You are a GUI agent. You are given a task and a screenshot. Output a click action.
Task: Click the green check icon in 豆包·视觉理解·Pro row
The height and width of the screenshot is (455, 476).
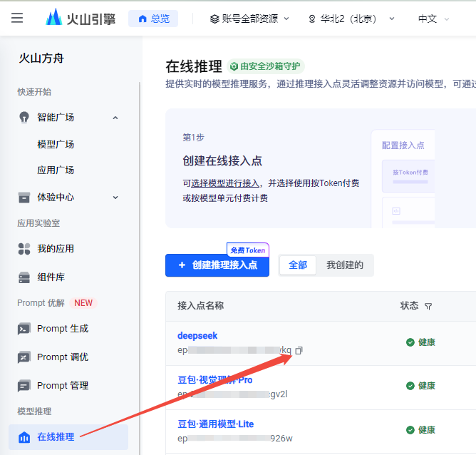(410, 386)
